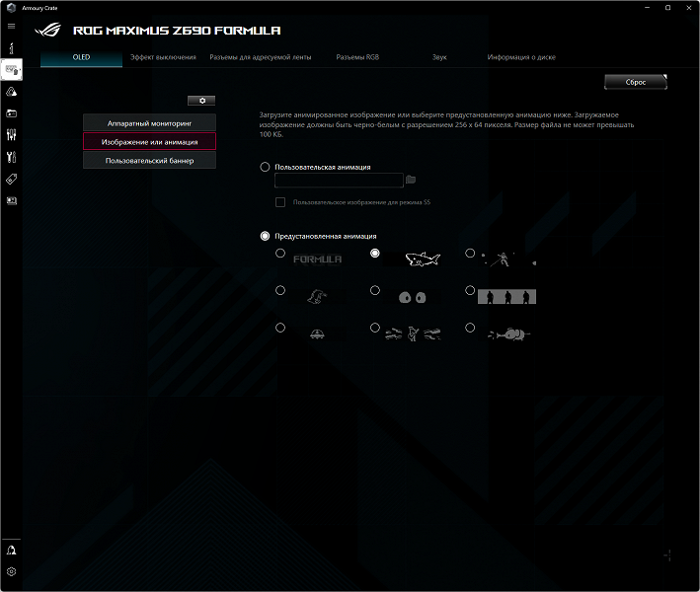This screenshot has width=700, height=592.
Task: Switch to 'Информация о диске' tab
Action: (x=521, y=57)
